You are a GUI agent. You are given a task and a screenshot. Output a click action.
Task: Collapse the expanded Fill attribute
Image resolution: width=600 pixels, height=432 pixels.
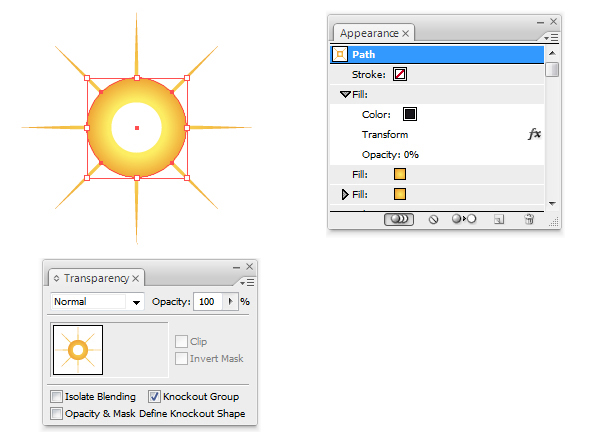[345, 94]
